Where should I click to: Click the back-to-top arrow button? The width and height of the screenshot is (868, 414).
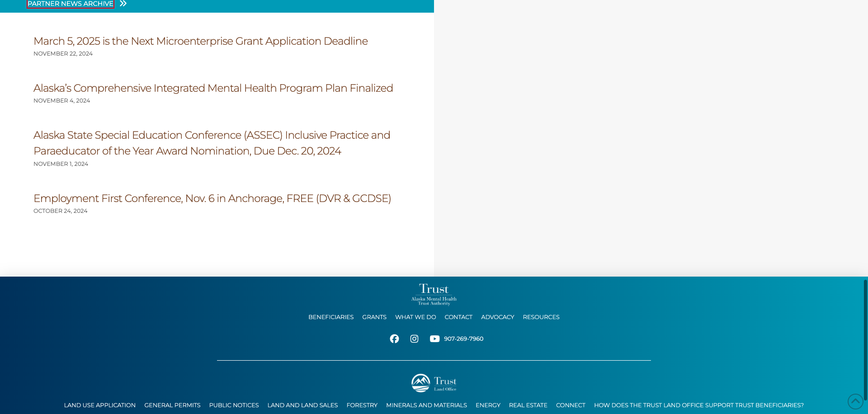click(855, 401)
